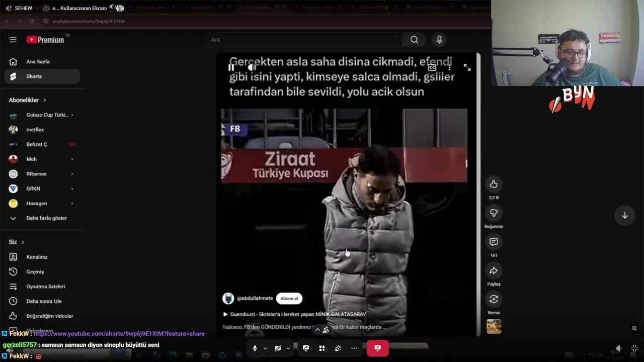Image resolution: width=644 pixels, height=362 pixels.
Task: Open Hasagen subscription channel
Action: (42, 203)
